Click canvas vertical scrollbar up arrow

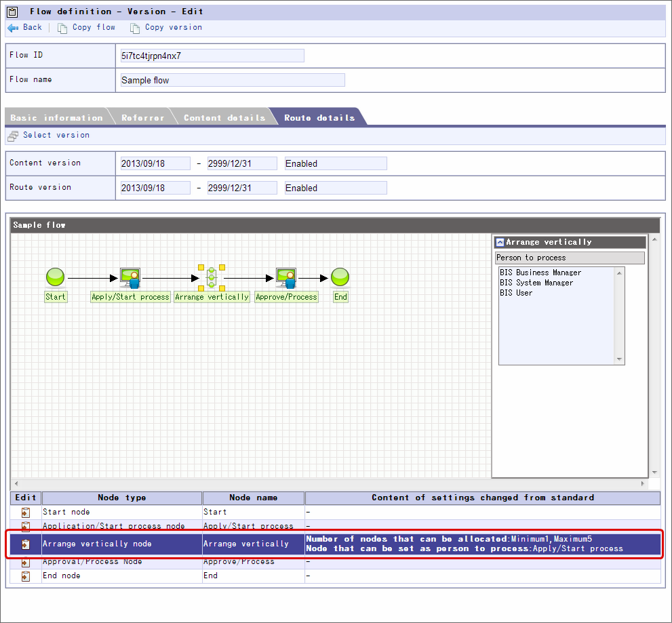click(x=654, y=239)
